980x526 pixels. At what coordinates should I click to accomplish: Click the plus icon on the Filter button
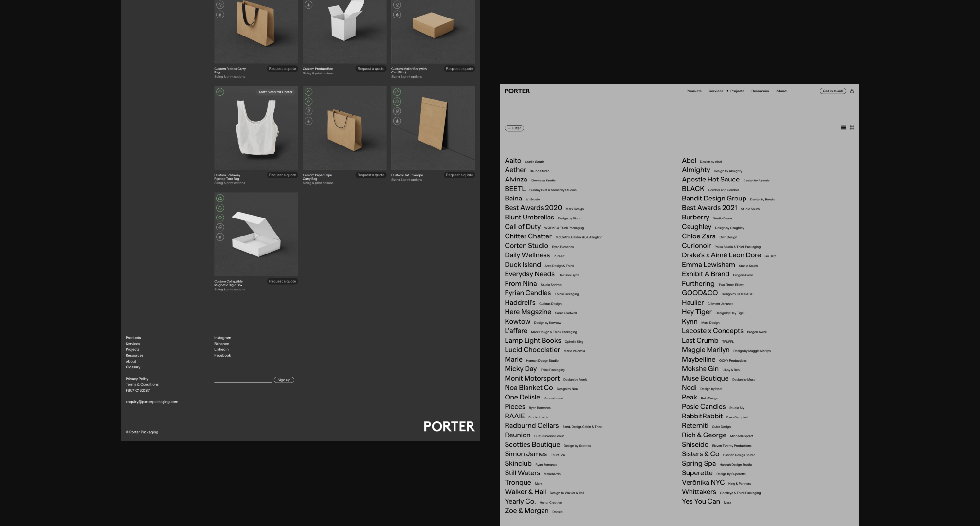509,128
